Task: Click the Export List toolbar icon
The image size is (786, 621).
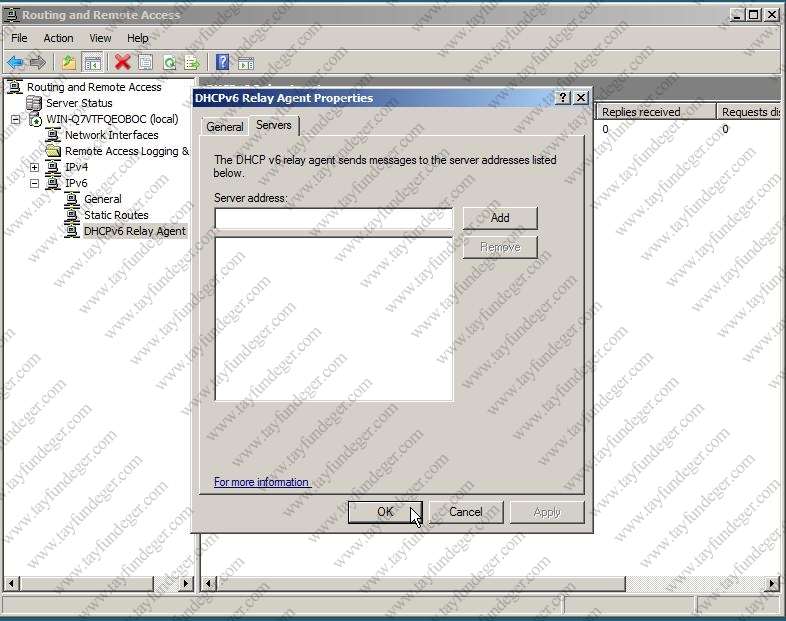Action: [x=192, y=63]
